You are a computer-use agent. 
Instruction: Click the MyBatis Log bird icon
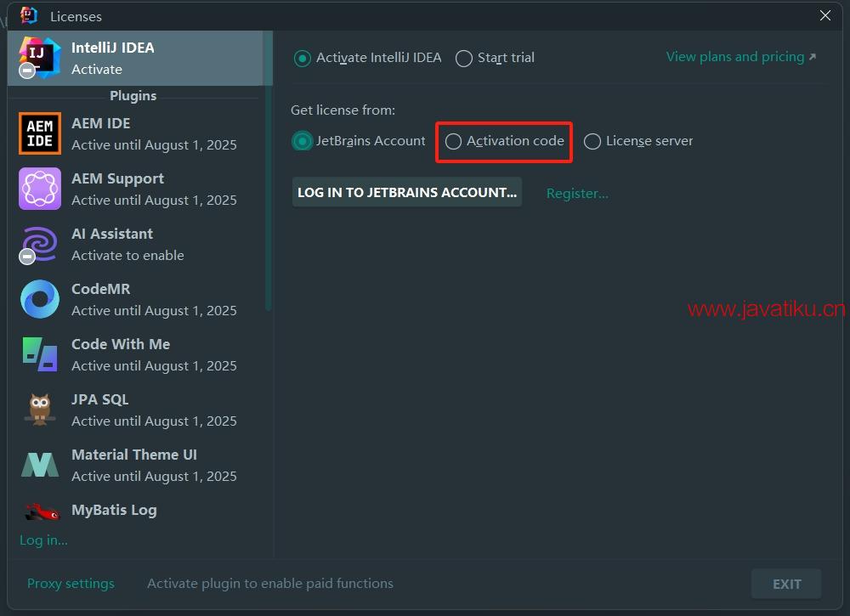[41, 511]
